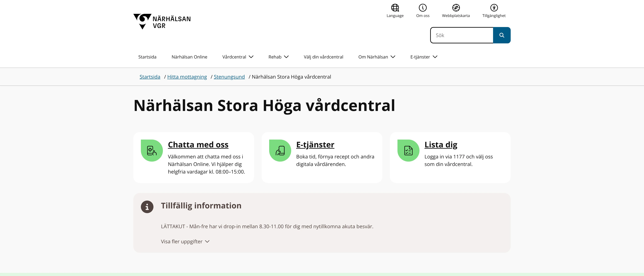644x276 pixels.
Task: Open the Chatta med oss heading link
Action: 198,144
